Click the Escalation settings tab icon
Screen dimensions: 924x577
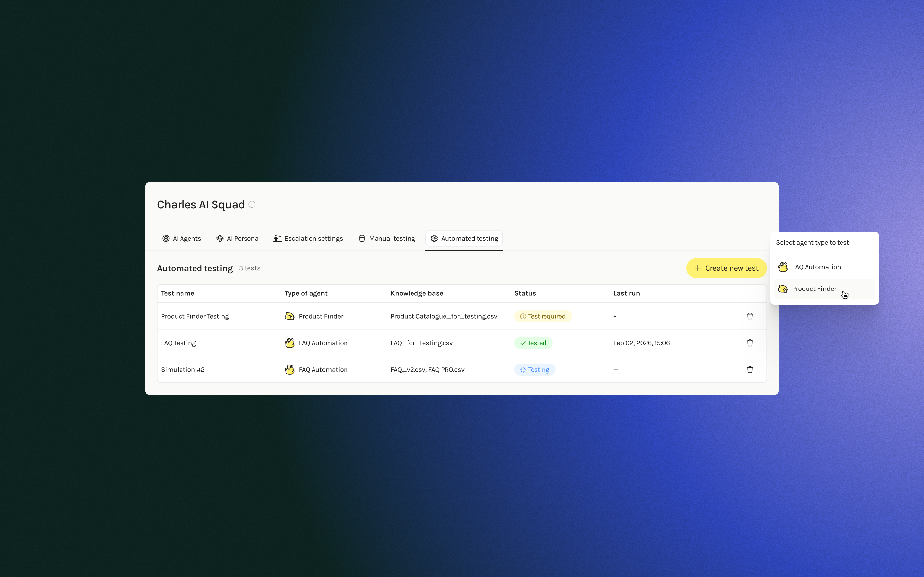pos(278,238)
